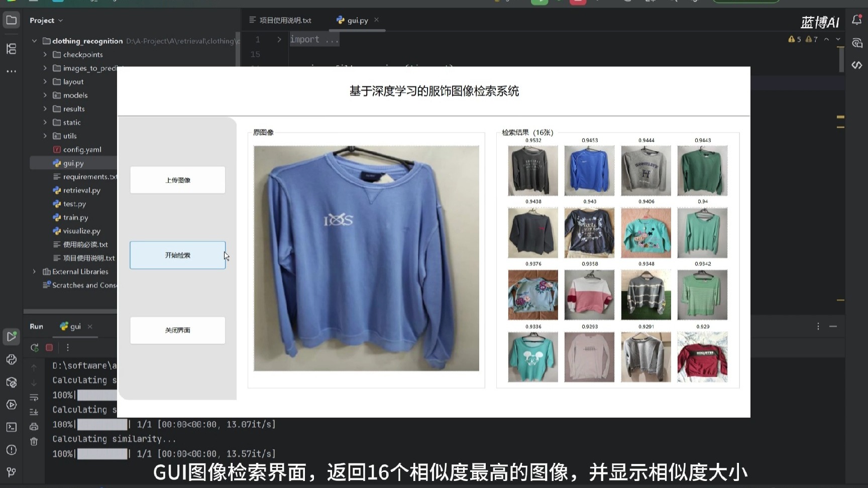
Task: Click the folded 'import ...' code text
Action: click(x=314, y=39)
